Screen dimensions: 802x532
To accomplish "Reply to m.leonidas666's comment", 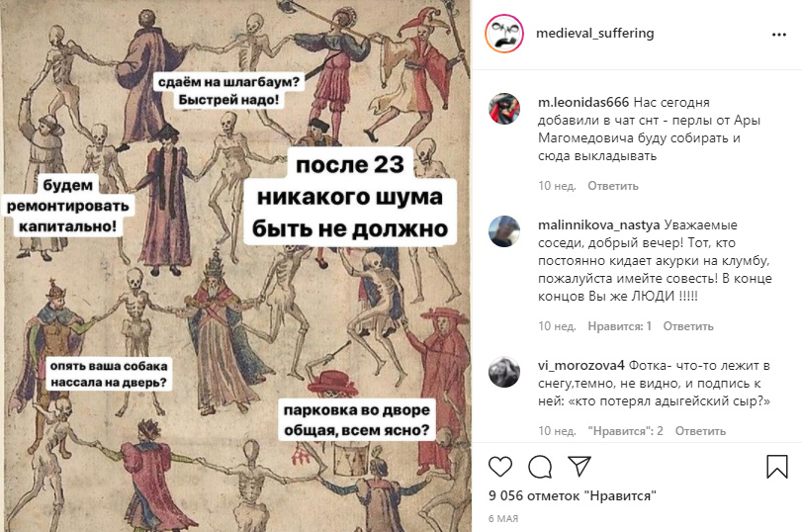I will (613, 186).
